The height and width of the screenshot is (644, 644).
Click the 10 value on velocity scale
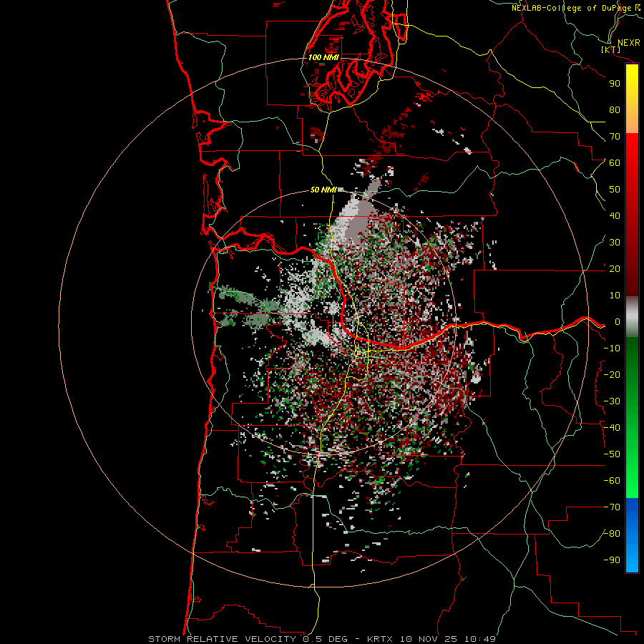pyautogui.click(x=615, y=296)
